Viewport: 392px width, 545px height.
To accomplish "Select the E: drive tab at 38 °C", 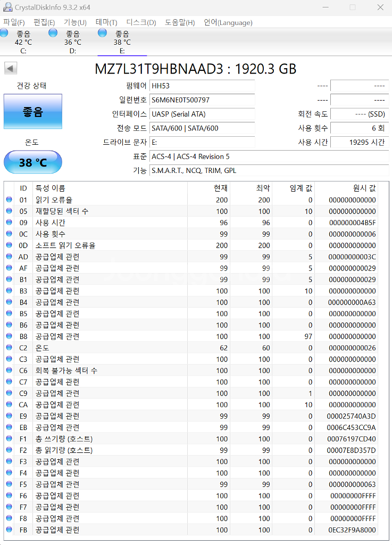I will (122, 42).
